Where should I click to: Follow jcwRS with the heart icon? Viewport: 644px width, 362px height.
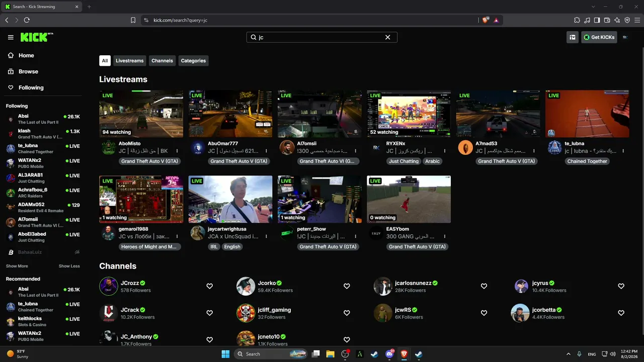coord(484,313)
